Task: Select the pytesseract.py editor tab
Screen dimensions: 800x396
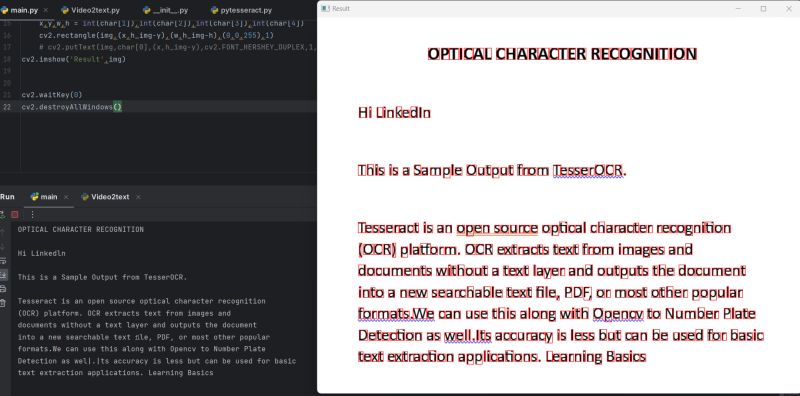Action: point(241,10)
